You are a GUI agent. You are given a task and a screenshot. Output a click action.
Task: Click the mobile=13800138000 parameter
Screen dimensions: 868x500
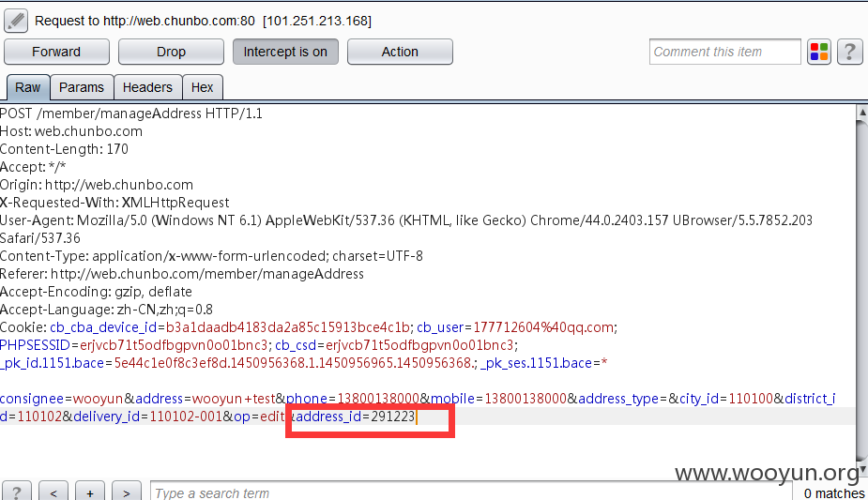coord(499,399)
